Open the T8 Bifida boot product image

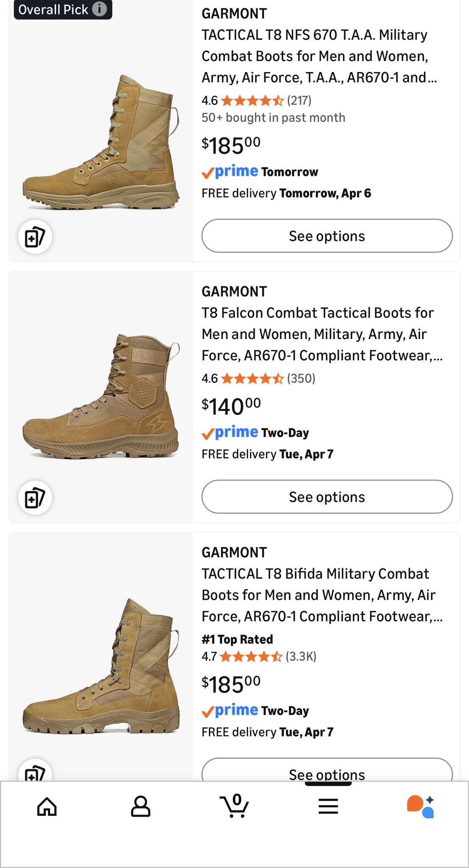pos(101,666)
